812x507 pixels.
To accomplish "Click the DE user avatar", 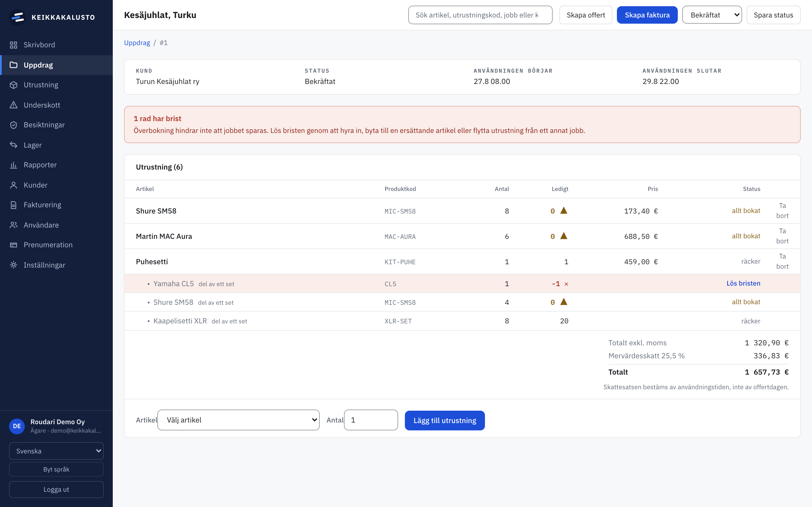I will point(17,426).
